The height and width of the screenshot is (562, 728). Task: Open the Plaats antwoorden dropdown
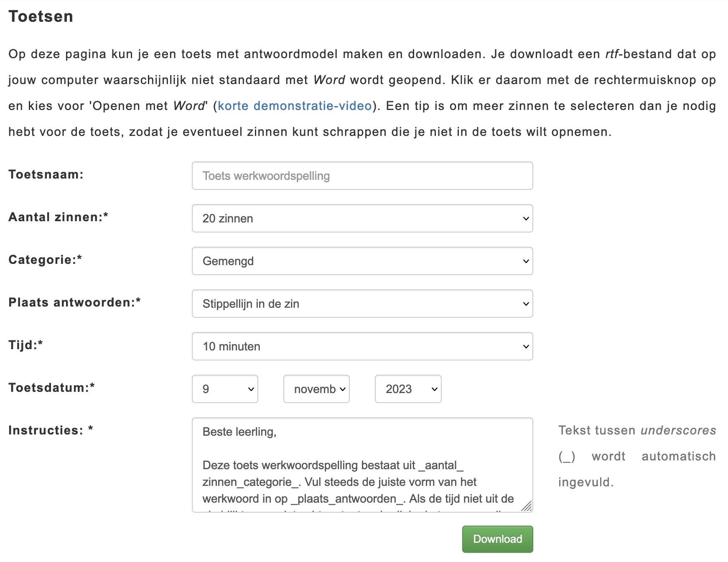tap(362, 304)
